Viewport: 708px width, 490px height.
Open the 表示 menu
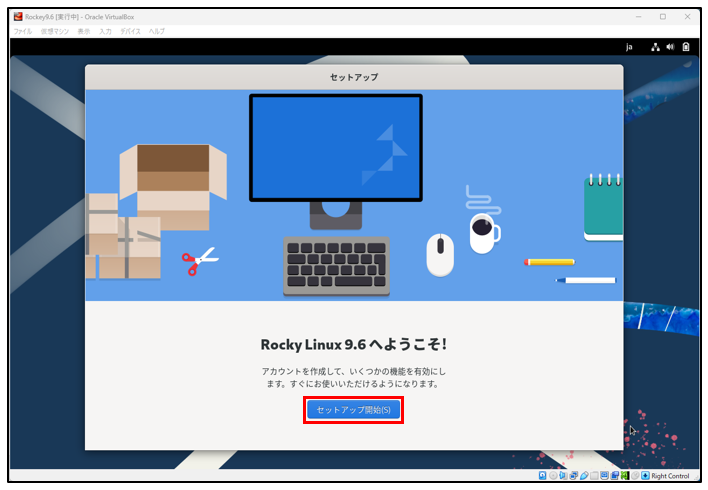click(83, 32)
